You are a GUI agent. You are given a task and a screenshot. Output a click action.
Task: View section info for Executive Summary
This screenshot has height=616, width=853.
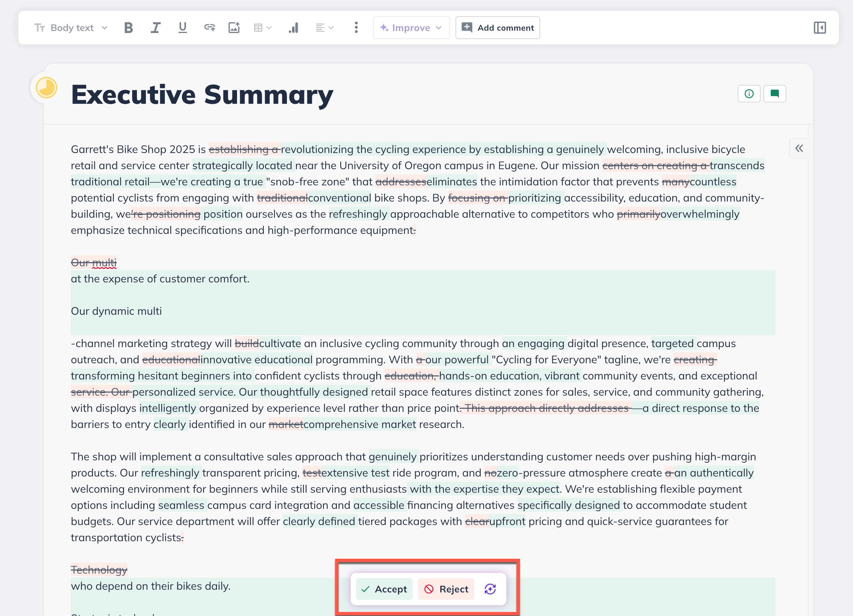pyautogui.click(x=749, y=94)
